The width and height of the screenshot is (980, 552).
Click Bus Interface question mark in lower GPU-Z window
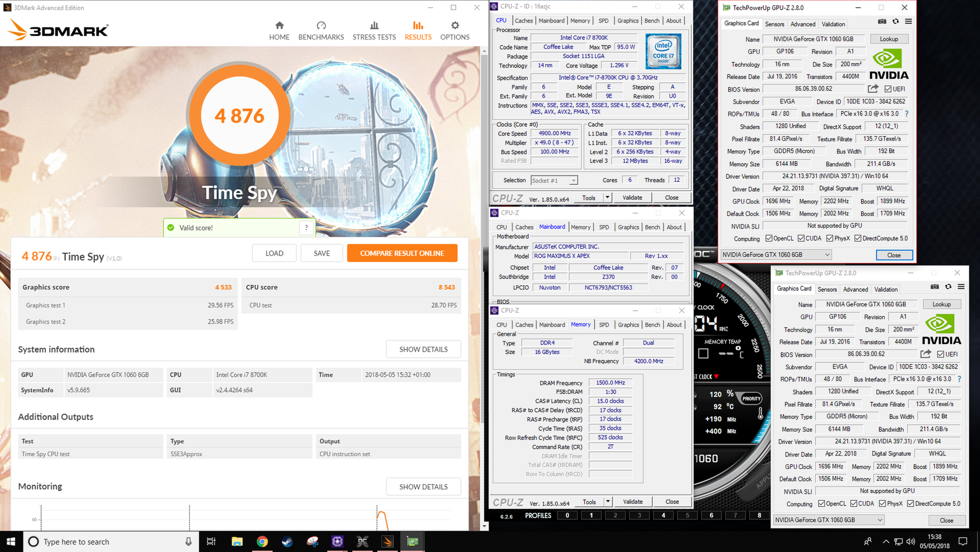click(959, 379)
